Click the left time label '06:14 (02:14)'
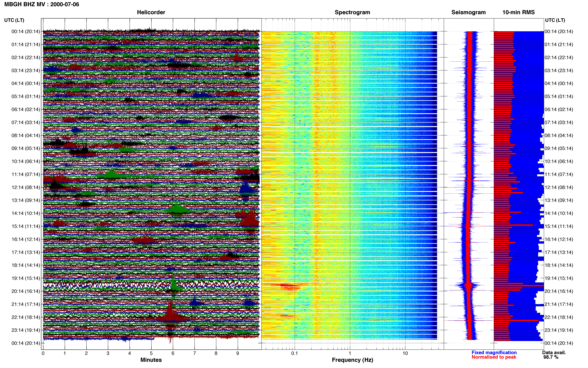This screenshot has height=368, width=588. [26, 109]
